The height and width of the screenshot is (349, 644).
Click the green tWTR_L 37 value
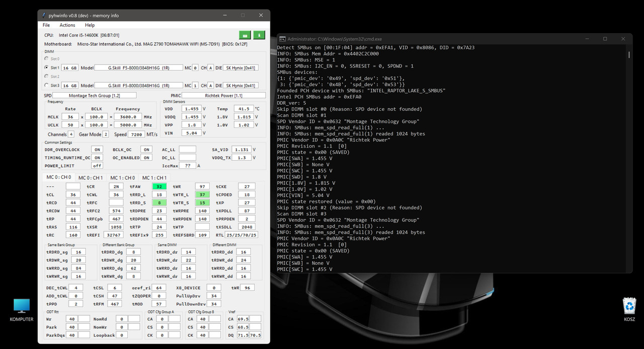click(202, 194)
